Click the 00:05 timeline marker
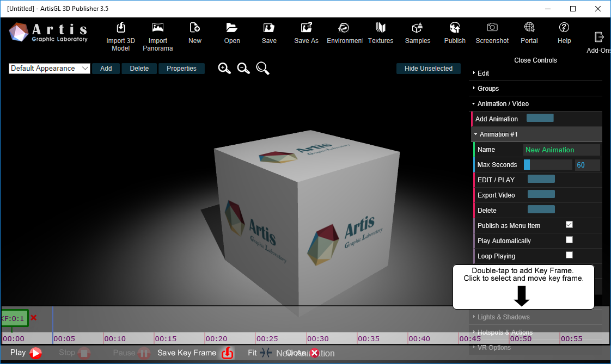The image size is (611, 364). click(x=64, y=338)
